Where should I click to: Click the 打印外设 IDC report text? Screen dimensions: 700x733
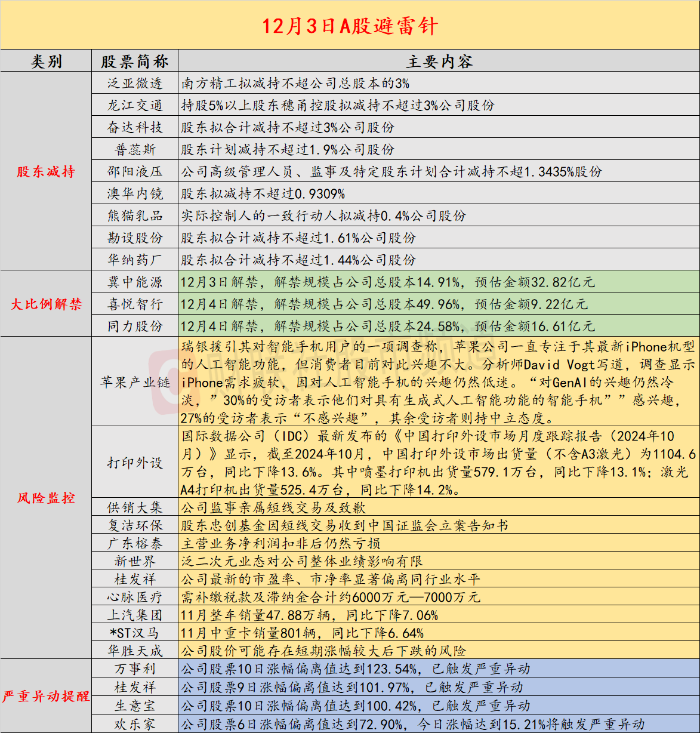(x=439, y=463)
